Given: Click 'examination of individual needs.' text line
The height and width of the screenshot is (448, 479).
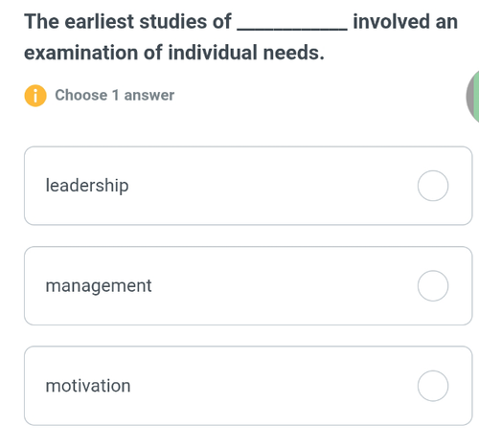Looking at the screenshot, I should click(x=174, y=53).
